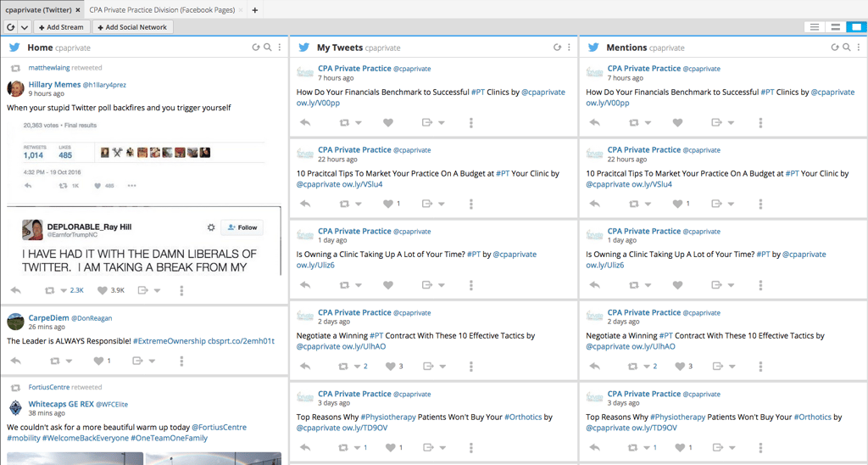Image resolution: width=868 pixels, height=465 pixels.
Task: Open retweet dropdown on CarpeDiem tweet
Action: point(69,361)
